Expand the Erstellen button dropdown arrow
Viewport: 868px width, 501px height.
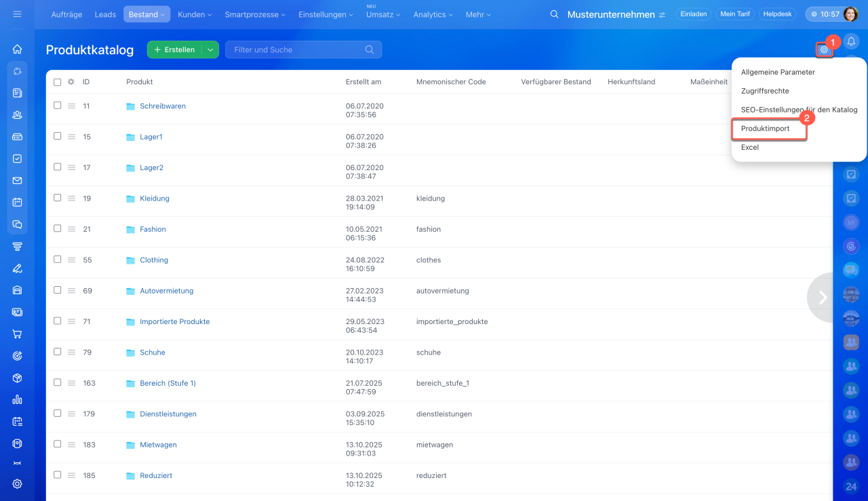[210, 49]
